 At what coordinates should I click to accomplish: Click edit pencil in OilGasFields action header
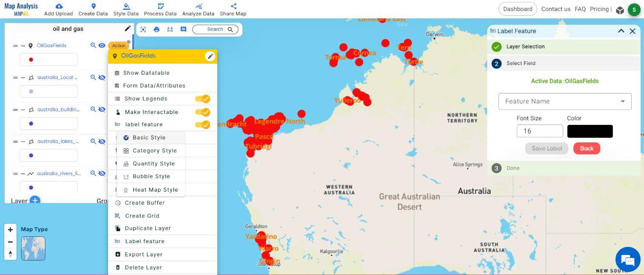[210, 56]
